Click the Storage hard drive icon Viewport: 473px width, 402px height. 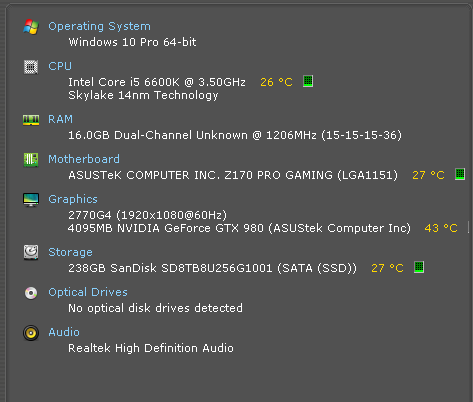(31, 252)
